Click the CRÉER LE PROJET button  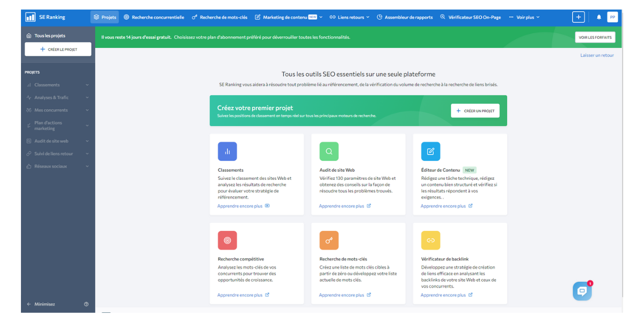[x=58, y=49]
